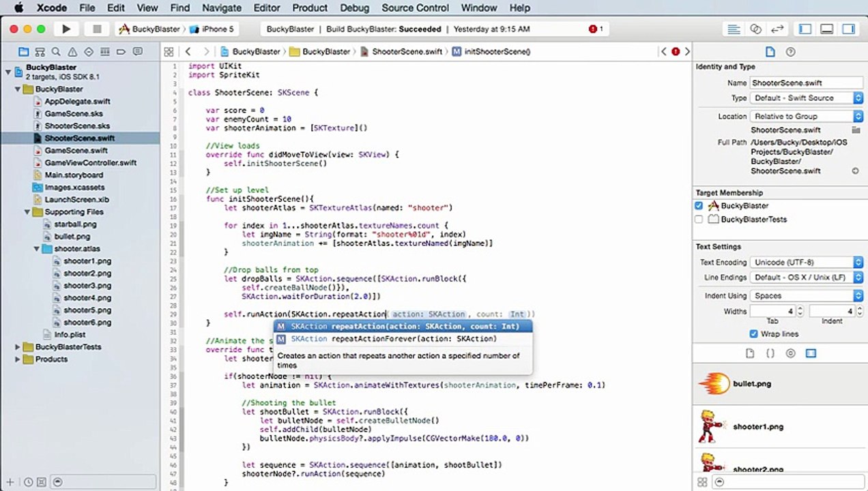Toggle the Wrap lines checkbox
Screen dimensions: 868x491
[x=754, y=333]
